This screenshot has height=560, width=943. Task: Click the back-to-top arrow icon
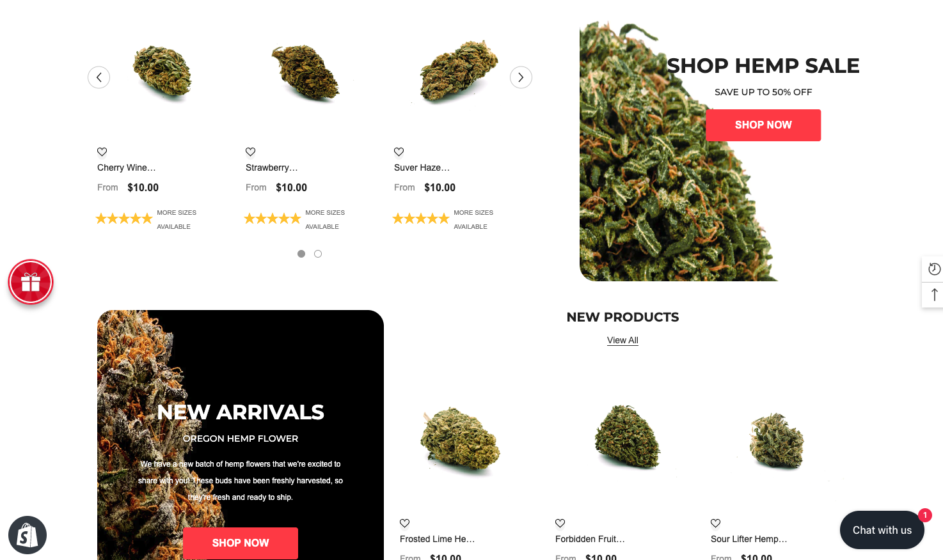(934, 295)
